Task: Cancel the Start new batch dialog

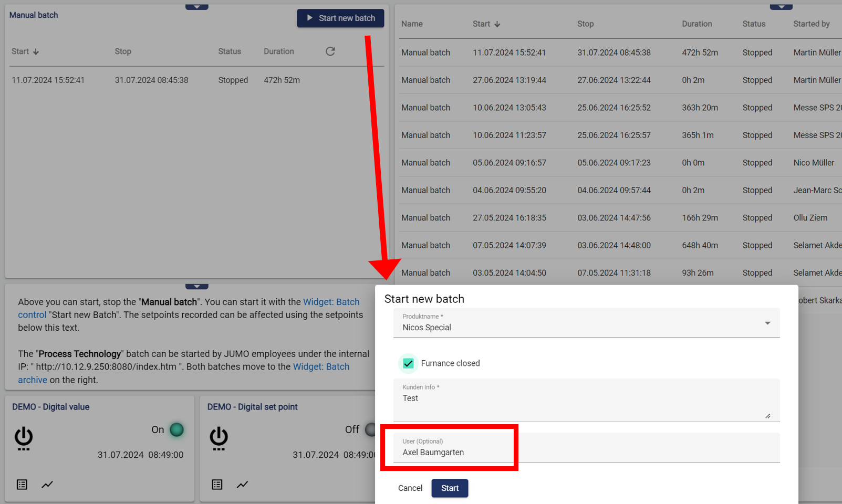Action: point(410,488)
